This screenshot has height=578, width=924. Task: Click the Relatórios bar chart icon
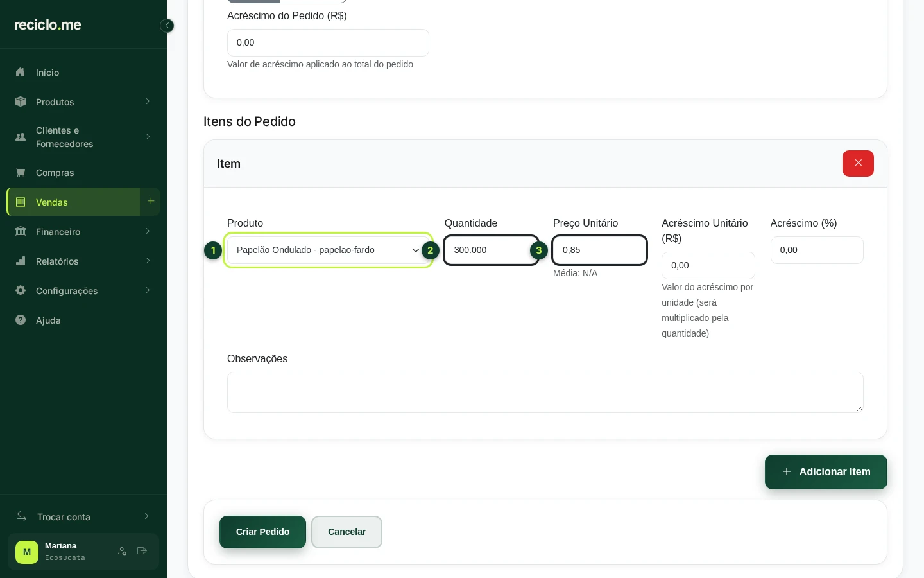click(x=21, y=261)
